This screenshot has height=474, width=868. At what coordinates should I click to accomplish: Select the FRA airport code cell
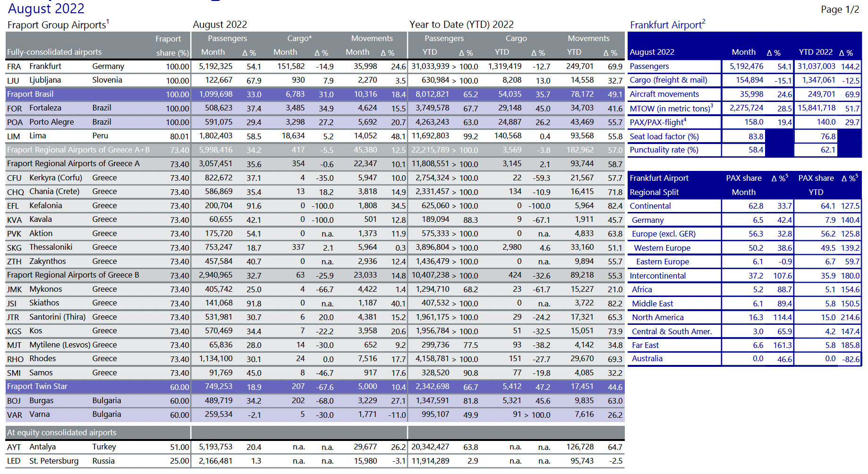click(14, 67)
